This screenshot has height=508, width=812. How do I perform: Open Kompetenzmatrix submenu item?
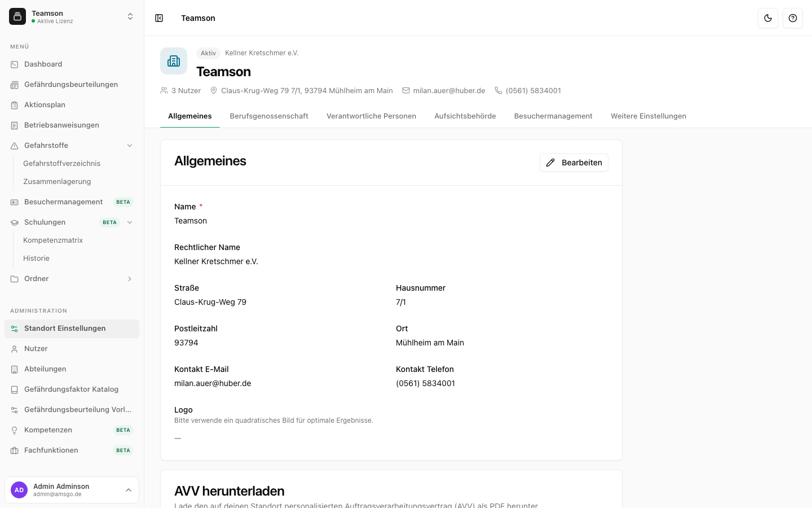(53, 240)
